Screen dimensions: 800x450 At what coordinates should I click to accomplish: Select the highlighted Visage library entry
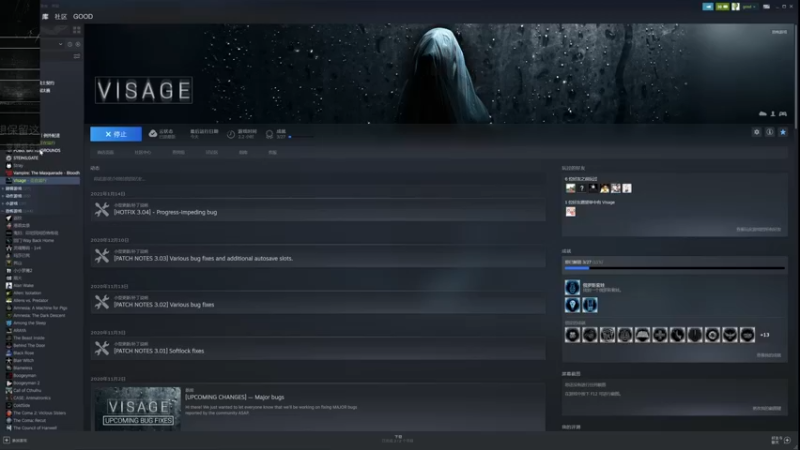[x=42, y=181]
